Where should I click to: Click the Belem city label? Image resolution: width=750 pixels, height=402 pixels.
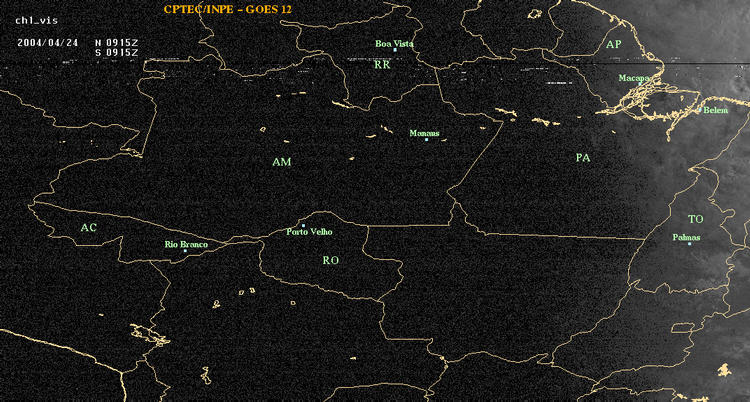pyautogui.click(x=716, y=111)
